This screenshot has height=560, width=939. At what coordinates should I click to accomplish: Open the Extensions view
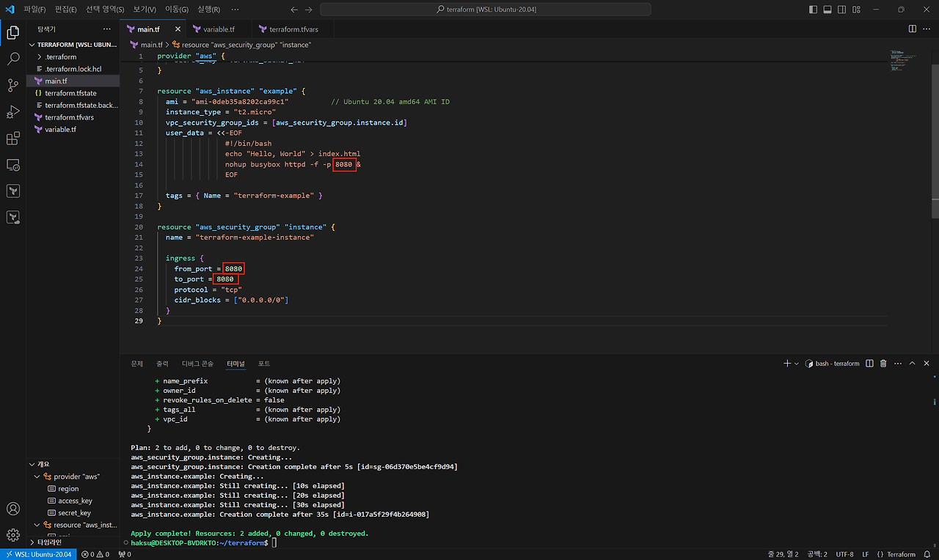click(x=12, y=139)
